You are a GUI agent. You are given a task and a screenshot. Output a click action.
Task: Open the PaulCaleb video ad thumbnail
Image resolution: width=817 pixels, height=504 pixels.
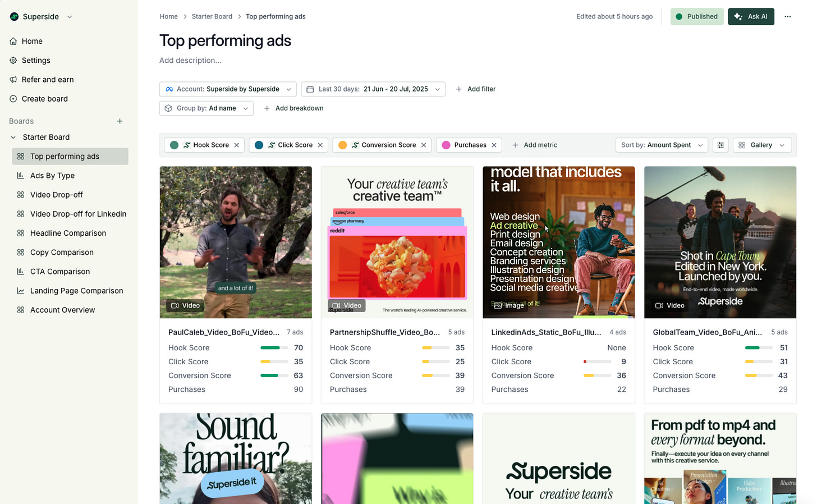(x=236, y=242)
